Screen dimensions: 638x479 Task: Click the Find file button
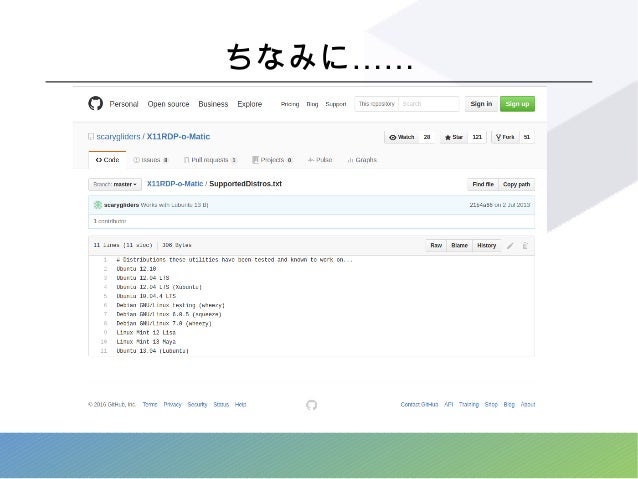click(x=483, y=184)
